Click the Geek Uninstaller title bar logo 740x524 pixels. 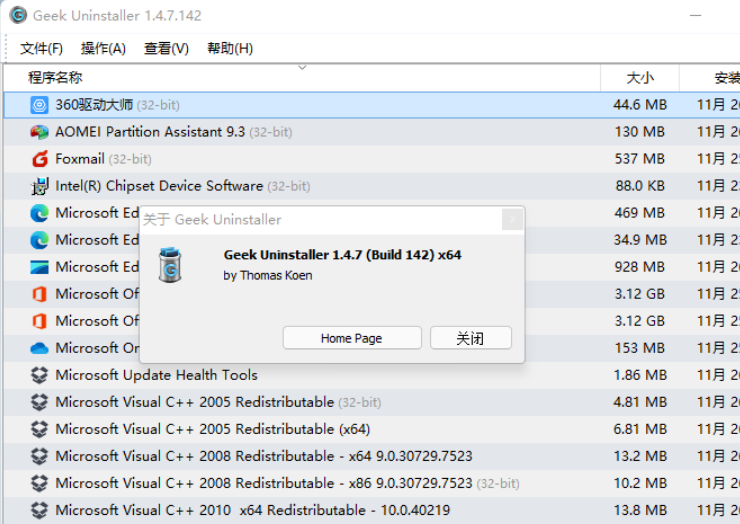coord(18,15)
